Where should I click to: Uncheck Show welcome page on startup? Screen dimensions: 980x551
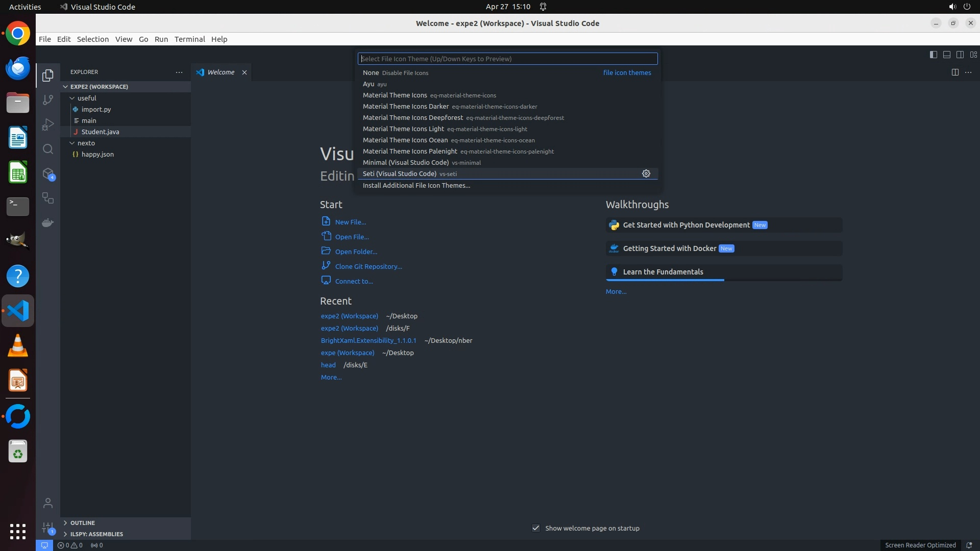coord(536,528)
